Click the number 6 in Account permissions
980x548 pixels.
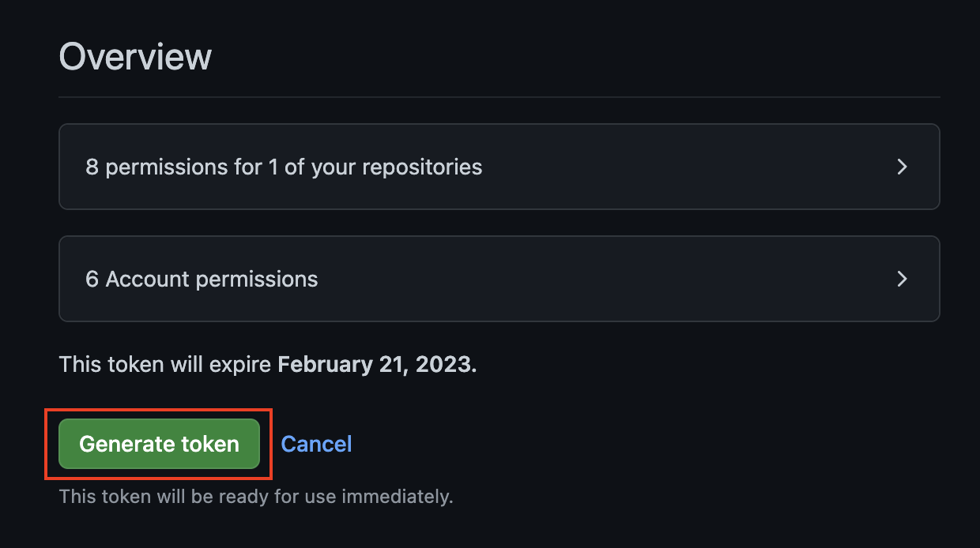pos(92,280)
